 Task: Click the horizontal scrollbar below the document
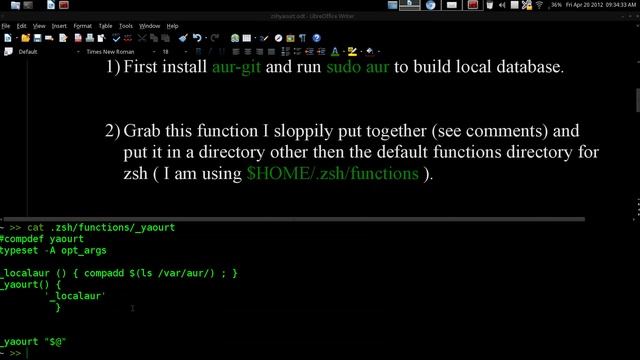coord(294,219)
